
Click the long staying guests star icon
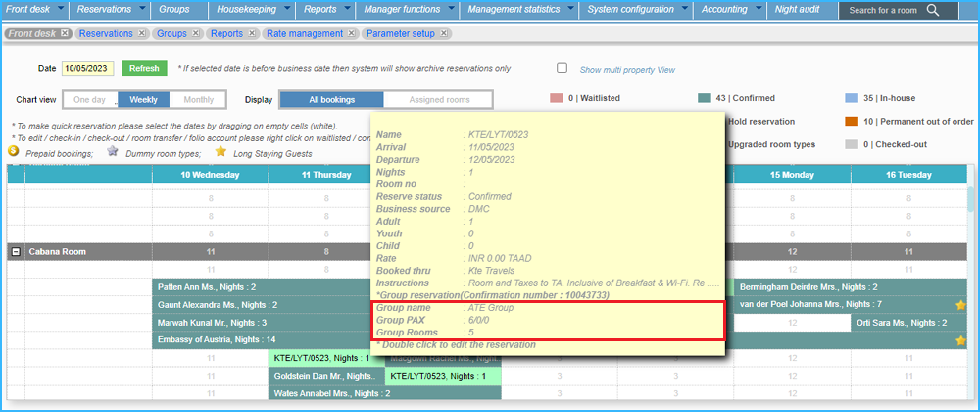(x=220, y=151)
